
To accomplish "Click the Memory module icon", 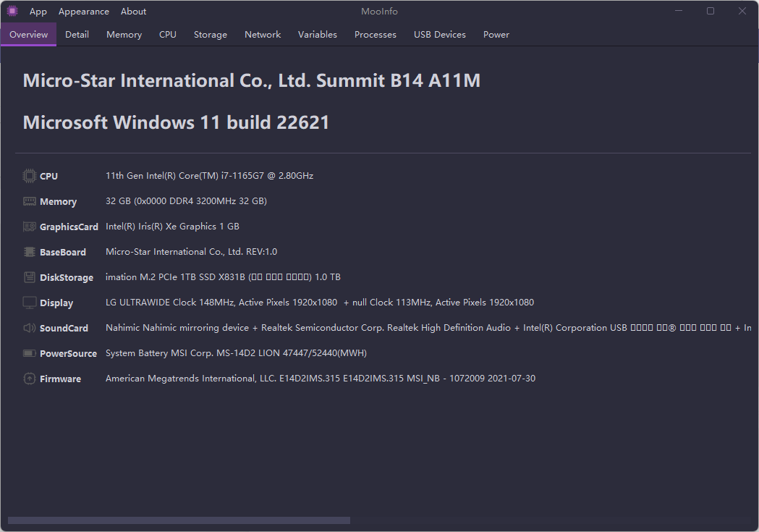I will tap(30, 201).
